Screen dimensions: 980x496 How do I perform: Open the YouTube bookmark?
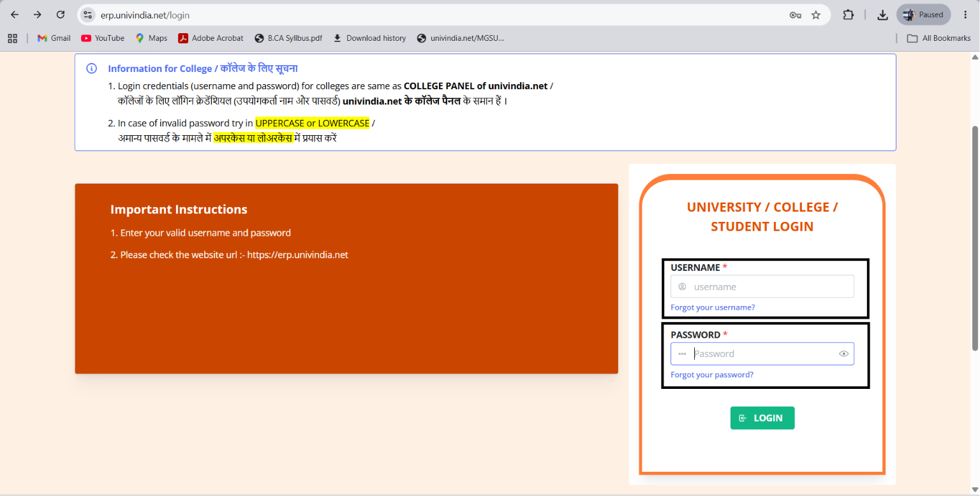tap(103, 38)
